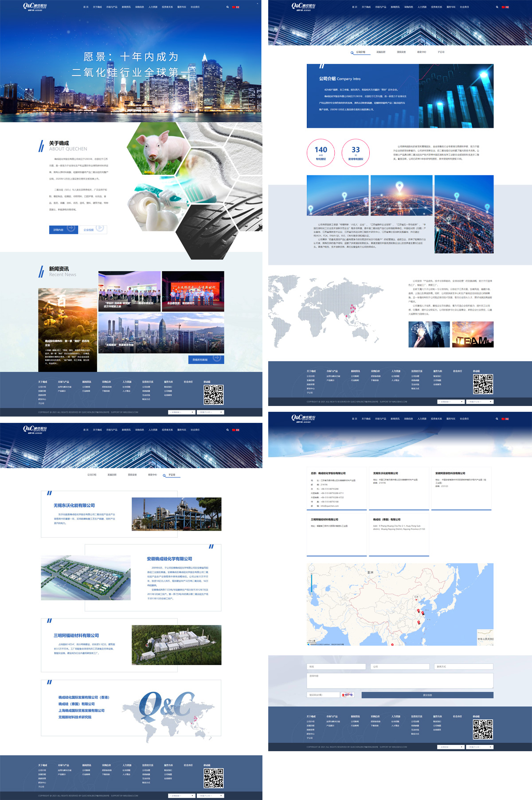Screen dimensions: 532x800
Task: Open the 友情链接 dropdown in the contact page footer
Action: click(x=451, y=747)
